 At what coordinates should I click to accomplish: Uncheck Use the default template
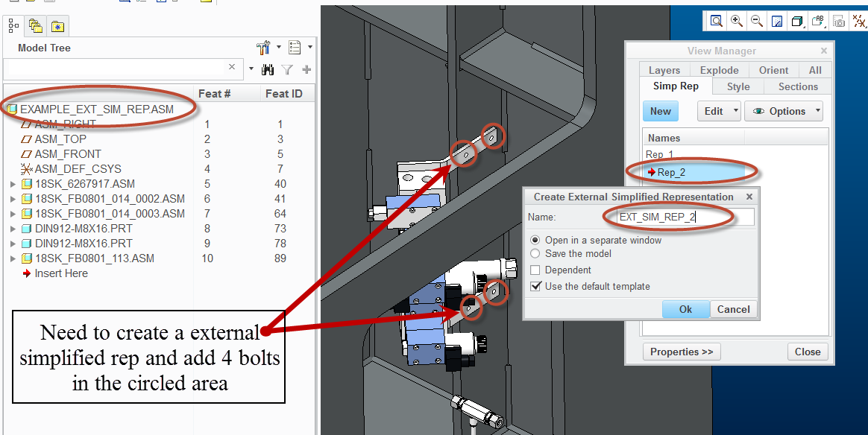coord(535,286)
